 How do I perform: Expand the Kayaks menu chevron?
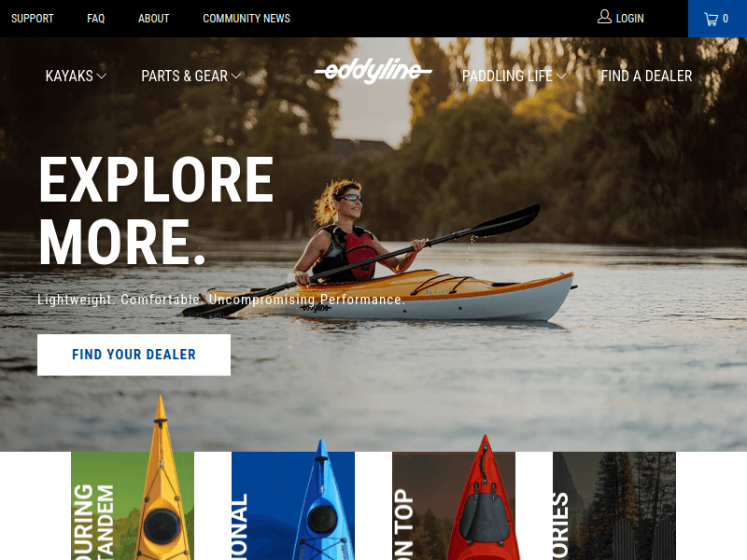(x=102, y=76)
